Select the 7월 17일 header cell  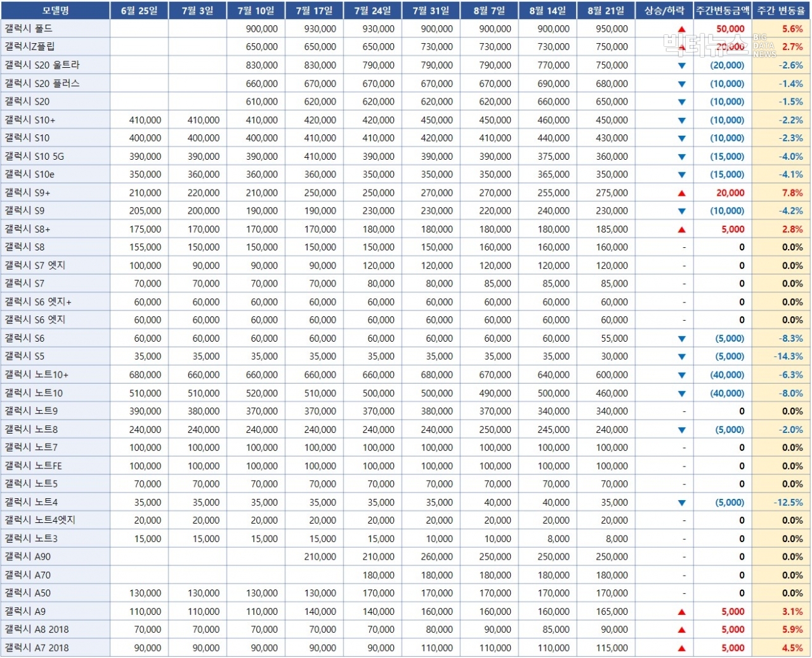point(315,11)
